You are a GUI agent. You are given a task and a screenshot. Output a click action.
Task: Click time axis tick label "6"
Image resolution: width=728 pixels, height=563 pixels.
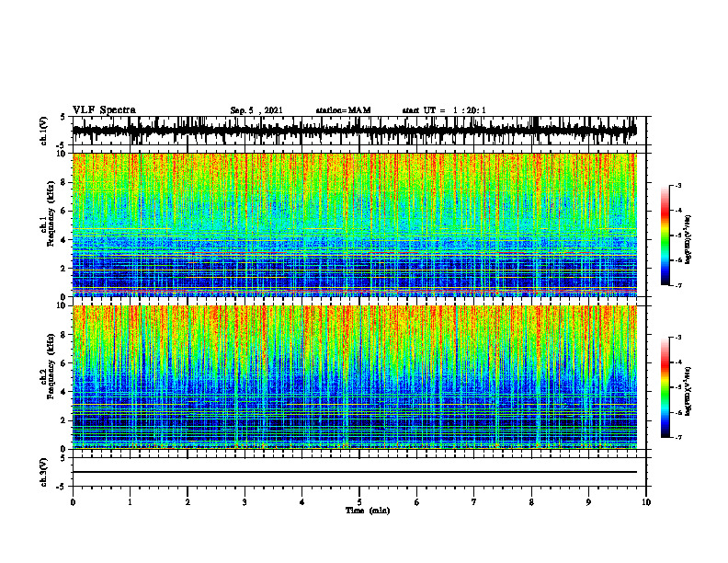(417, 502)
